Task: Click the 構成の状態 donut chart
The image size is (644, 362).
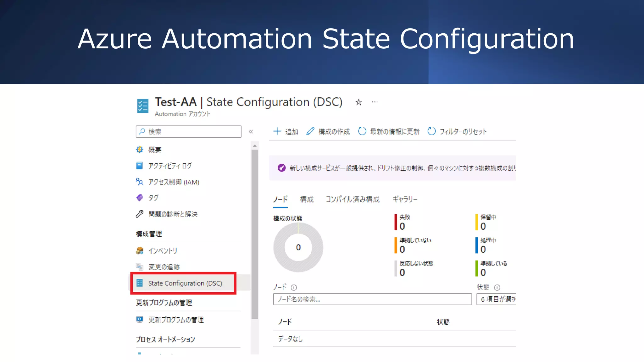Action: (298, 247)
